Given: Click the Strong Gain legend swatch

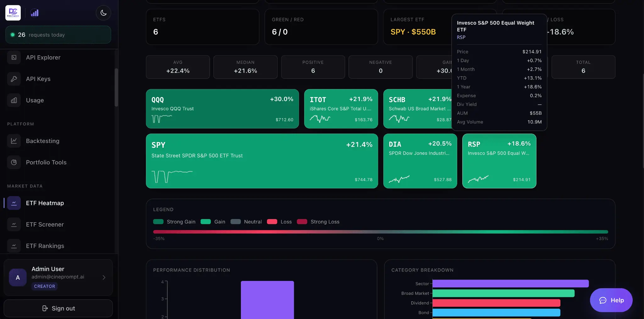Looking at the screenshot, I should 158,222.
